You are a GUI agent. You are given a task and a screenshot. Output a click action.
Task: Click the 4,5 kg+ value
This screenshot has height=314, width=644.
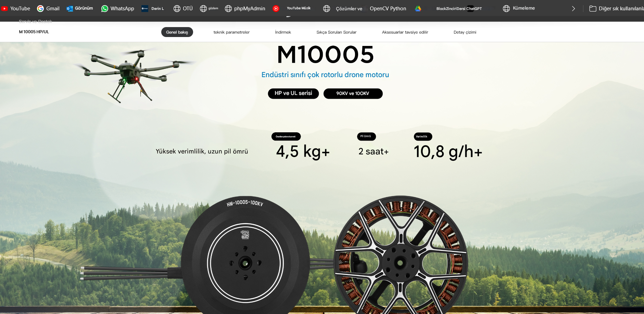coord(303,152)
